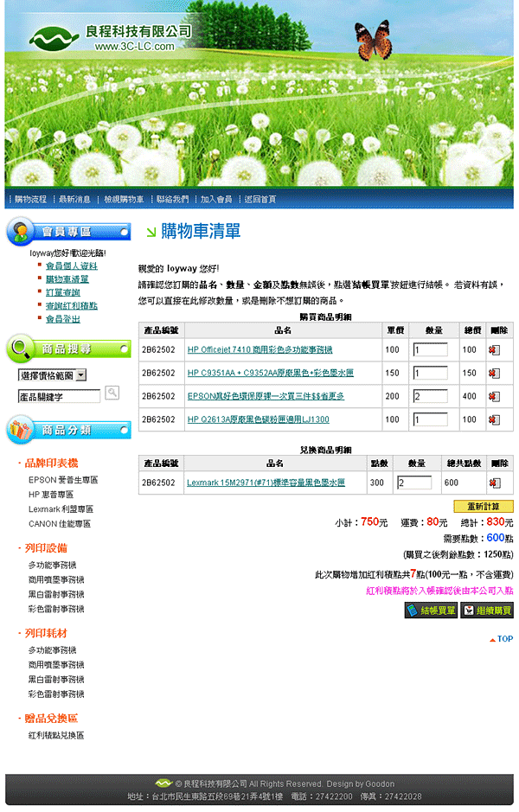Click quantity field for Lexmark 15M2971

pos(413,483)
